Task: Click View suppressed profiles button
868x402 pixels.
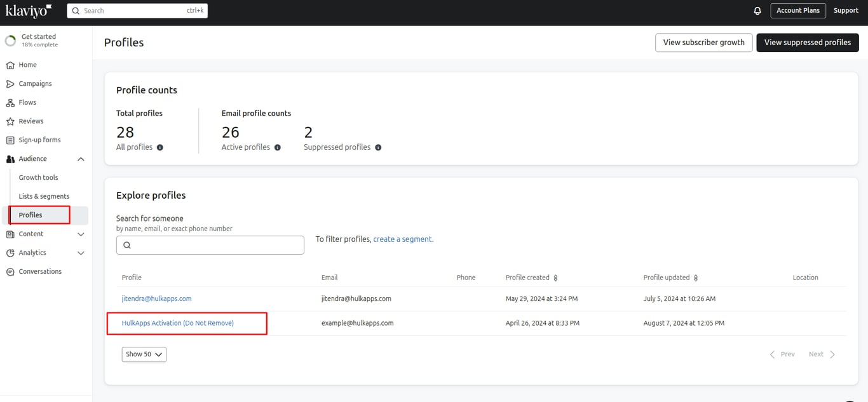Action: coord(808,43)
